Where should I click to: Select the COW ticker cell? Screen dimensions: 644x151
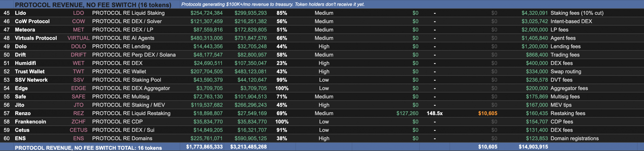pyautogui.click(x=78, y=21)
